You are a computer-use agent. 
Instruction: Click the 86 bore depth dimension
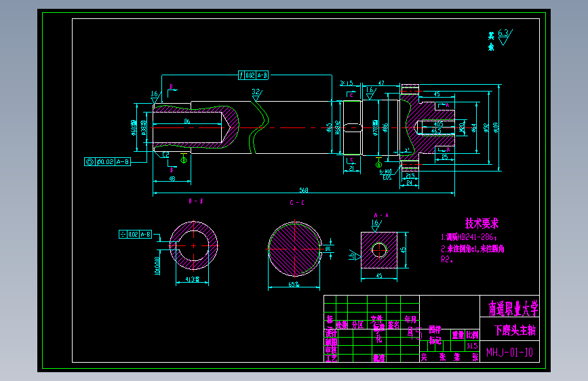point(187,121)
